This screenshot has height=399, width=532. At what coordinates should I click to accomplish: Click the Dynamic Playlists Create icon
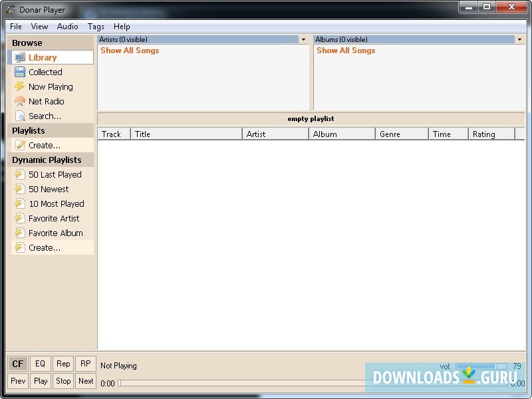[20, 247]
